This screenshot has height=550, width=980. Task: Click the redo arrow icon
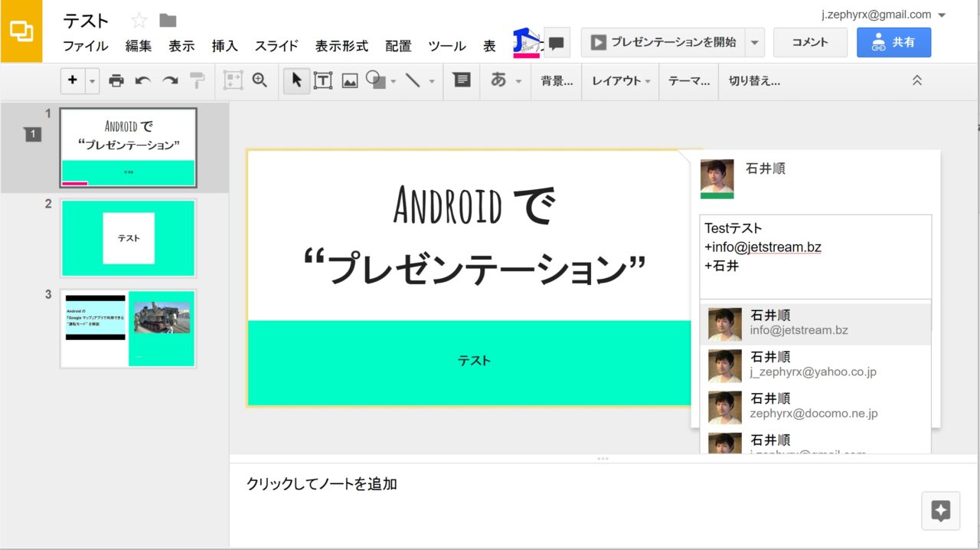(x=170, y=80)
